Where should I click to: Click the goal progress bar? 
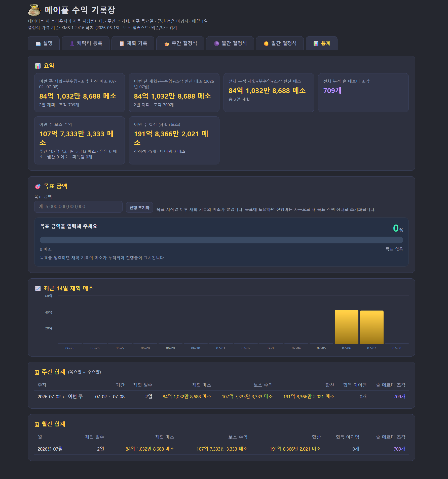221,240
